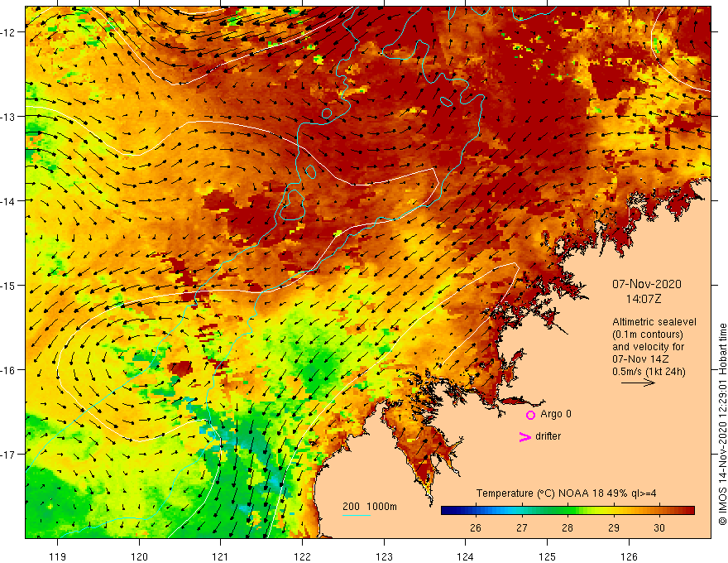
Task: Click the IMOS copyright timestamp text
Action: (x=722, y=425)
